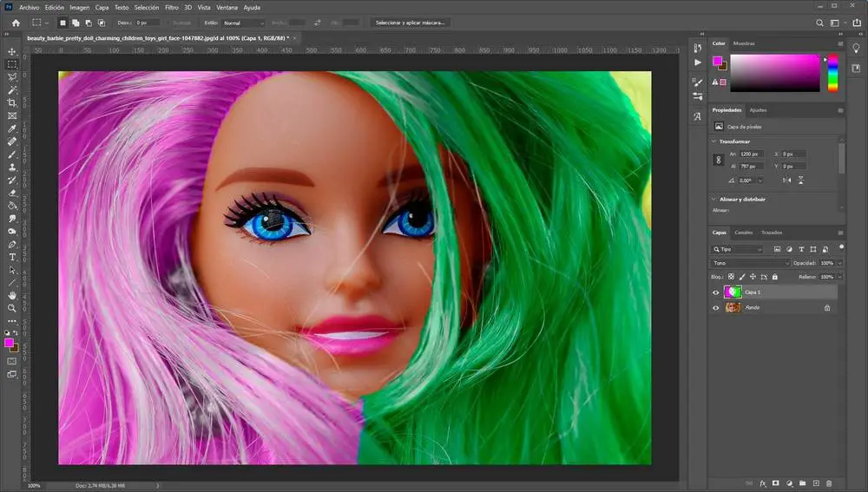Choose the Hand tool
The width and height of the screenshot is (868, 492).
click(x=12, y=295)
